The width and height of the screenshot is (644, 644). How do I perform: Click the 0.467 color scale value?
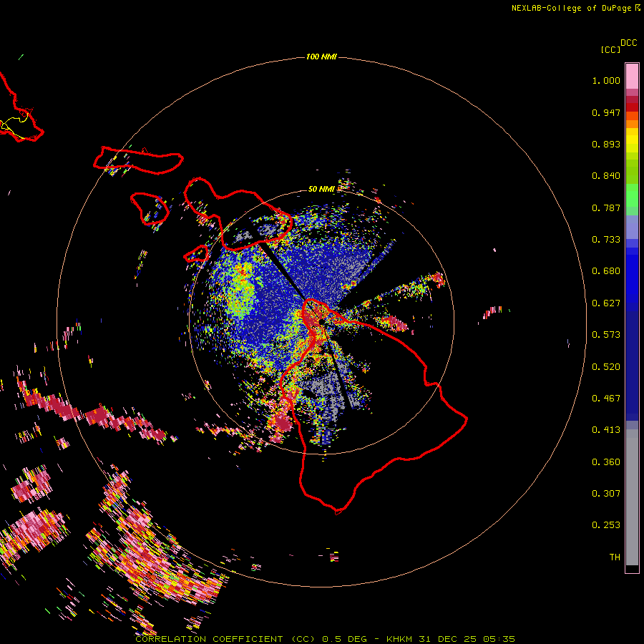click(606, 399)
